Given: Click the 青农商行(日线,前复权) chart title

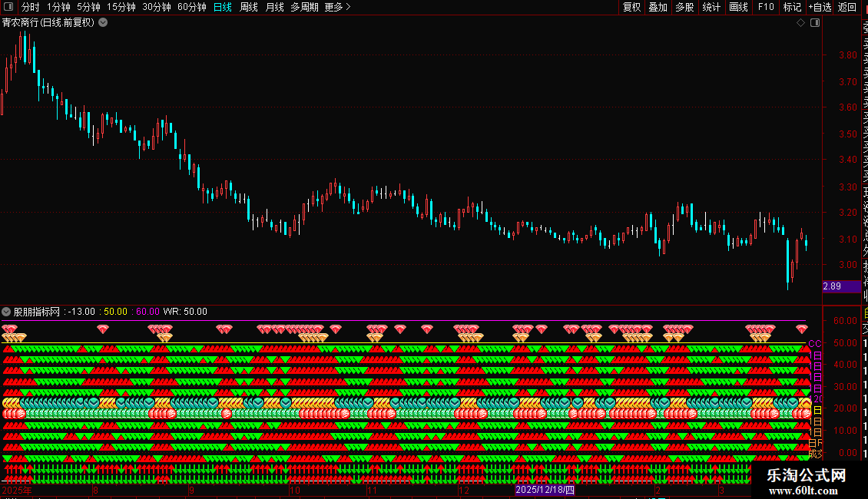Looking at the screenshot, I should [x=48, y=23].
